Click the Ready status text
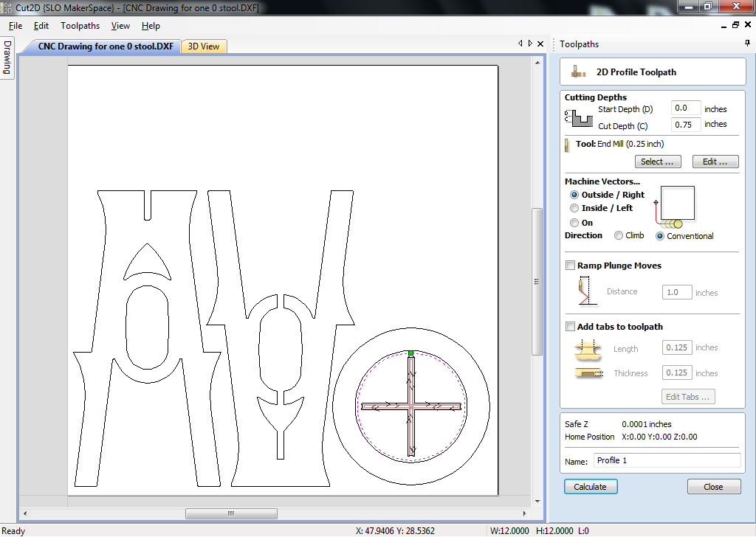 click(x=13, y=531)
